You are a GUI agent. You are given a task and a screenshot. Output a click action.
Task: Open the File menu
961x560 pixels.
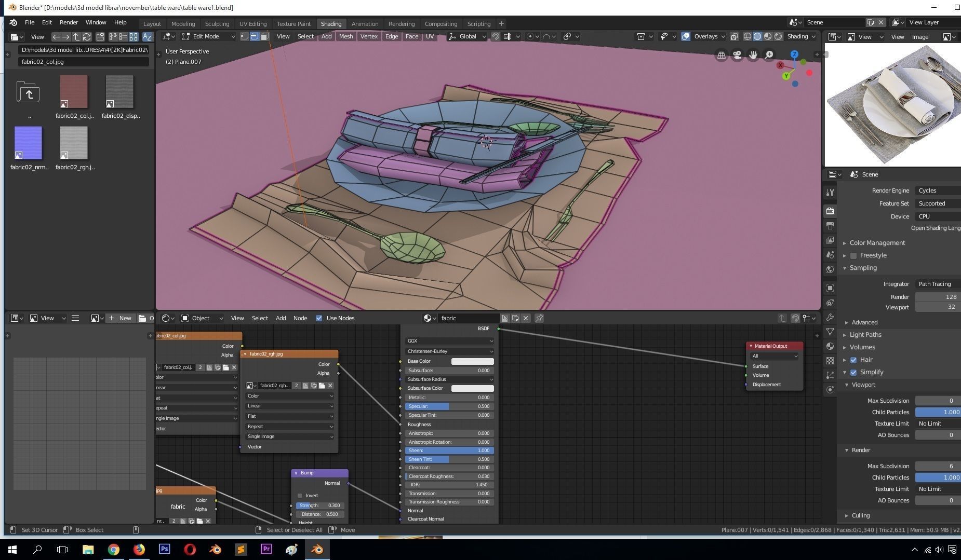point(30,22)
